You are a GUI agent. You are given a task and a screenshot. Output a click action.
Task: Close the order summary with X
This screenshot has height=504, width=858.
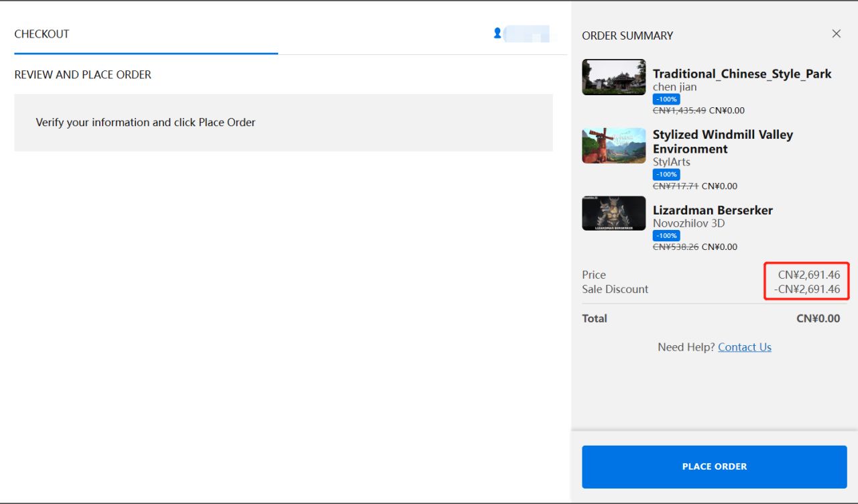(x=836, y=34)
